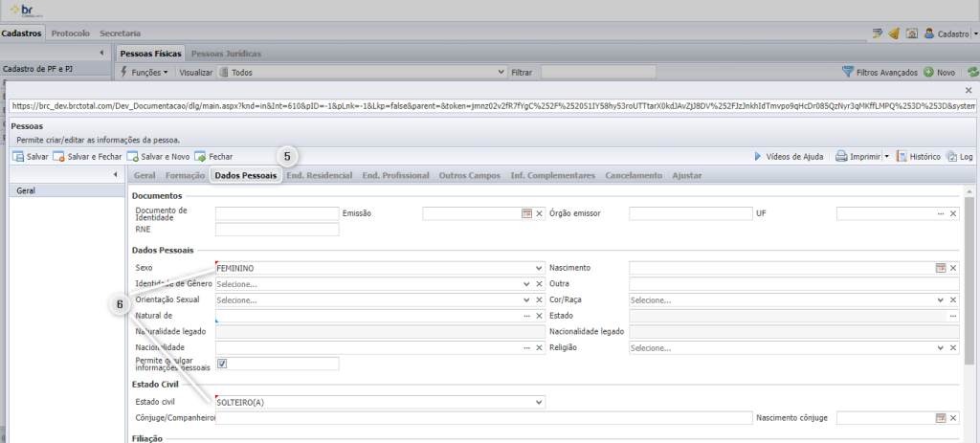This screenshot has width=980, height=443.
Task: Click the green Novo button
Action: point(940,73)
